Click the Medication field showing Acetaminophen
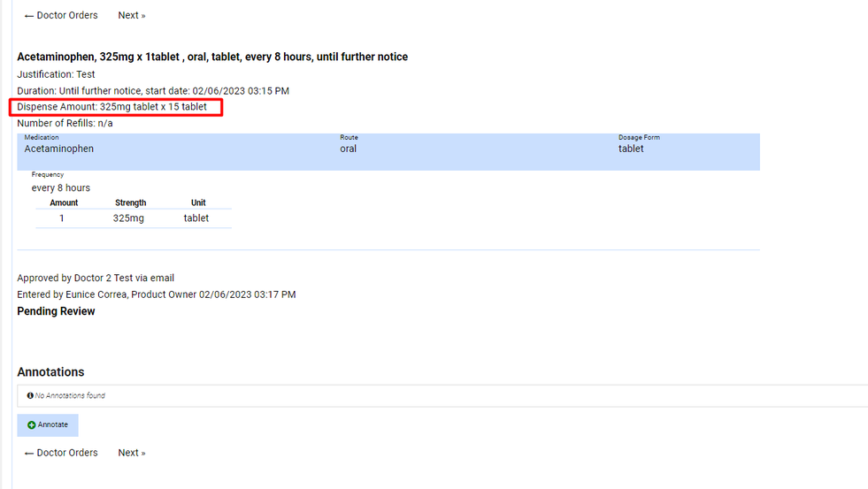 coord(59,149)
